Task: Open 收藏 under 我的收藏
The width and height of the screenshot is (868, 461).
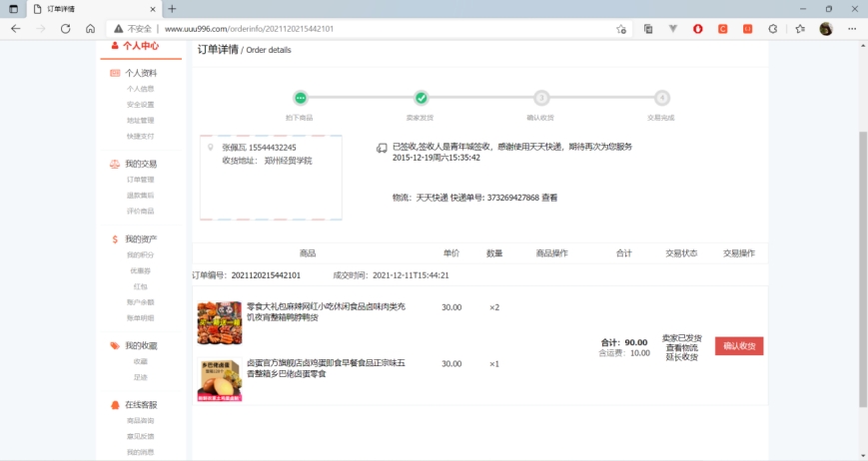Action: click(140, 361)
